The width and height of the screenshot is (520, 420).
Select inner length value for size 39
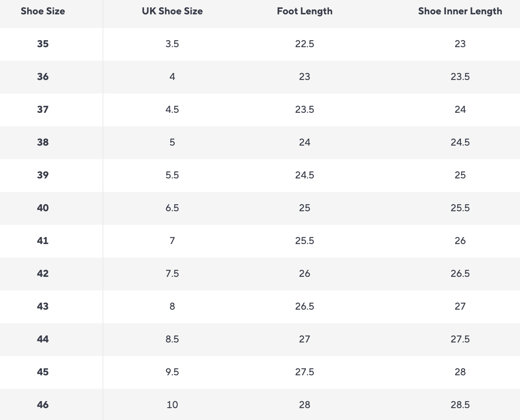[x=460, y=175]
